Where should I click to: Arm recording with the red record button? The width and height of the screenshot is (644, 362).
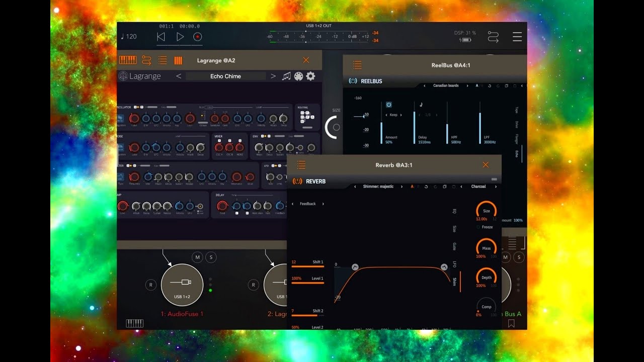pos(198,37)
